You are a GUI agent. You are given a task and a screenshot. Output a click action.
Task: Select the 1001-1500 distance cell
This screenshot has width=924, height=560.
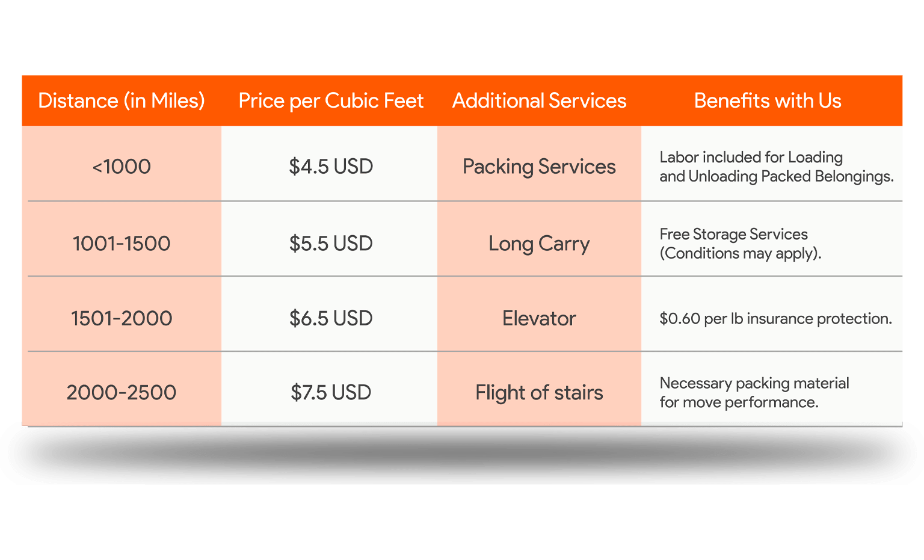122,244
